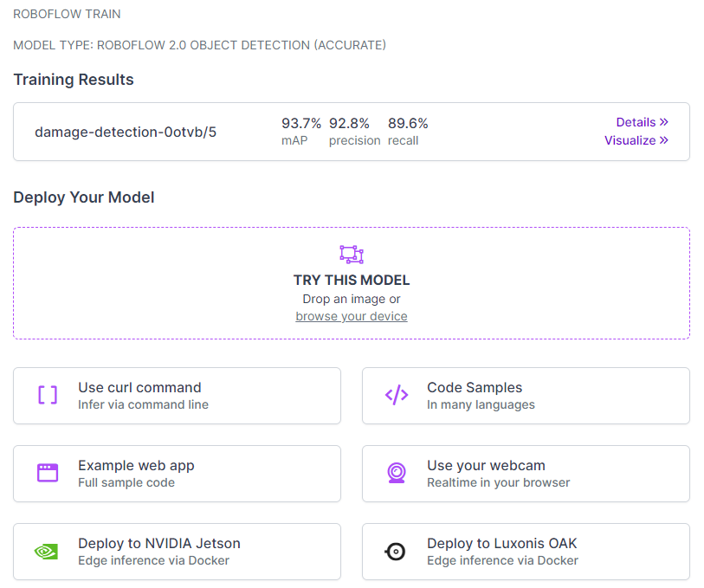Screen dimensions: 704x588
Task: Open the Example web app card
Action: [x=177, y=474]
